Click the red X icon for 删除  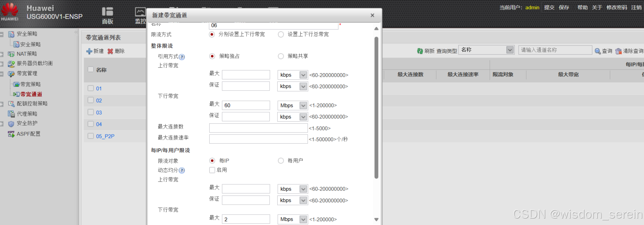point(110,51)
